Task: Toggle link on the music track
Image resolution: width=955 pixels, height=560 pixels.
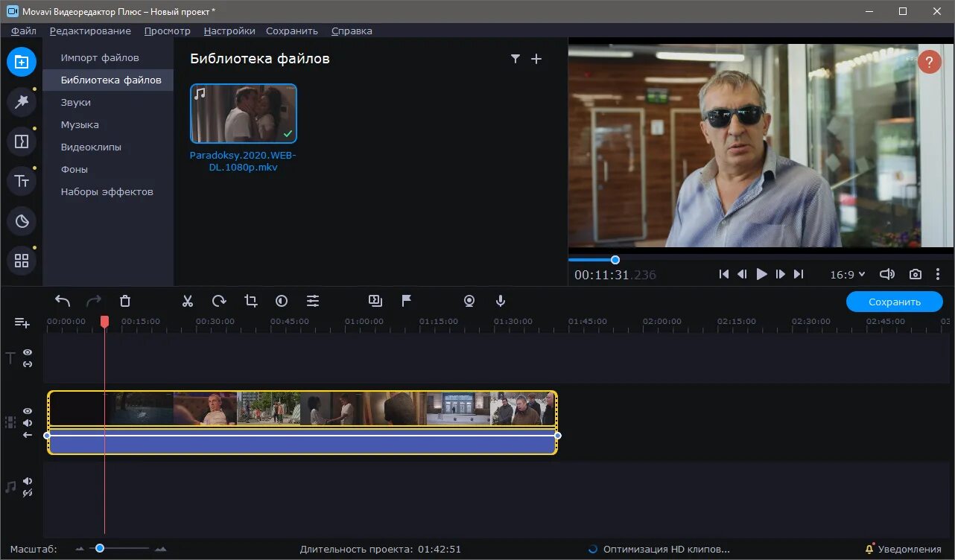Action: [x=28, y=493]
